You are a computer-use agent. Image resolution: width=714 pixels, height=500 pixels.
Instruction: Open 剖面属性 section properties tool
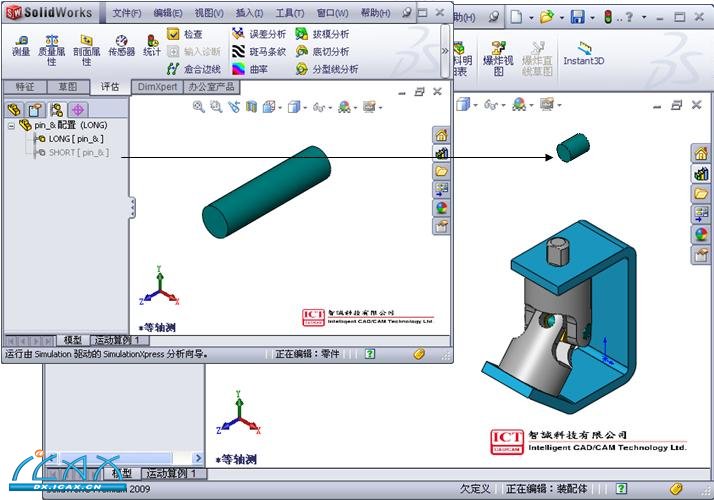pos(87,50)
